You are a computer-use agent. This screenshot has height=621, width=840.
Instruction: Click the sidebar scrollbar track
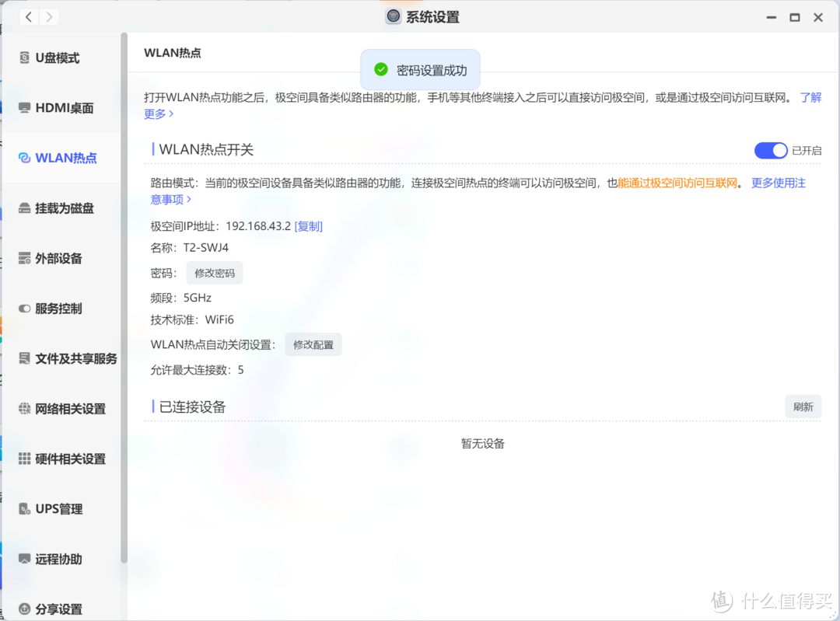coord(123,311)
